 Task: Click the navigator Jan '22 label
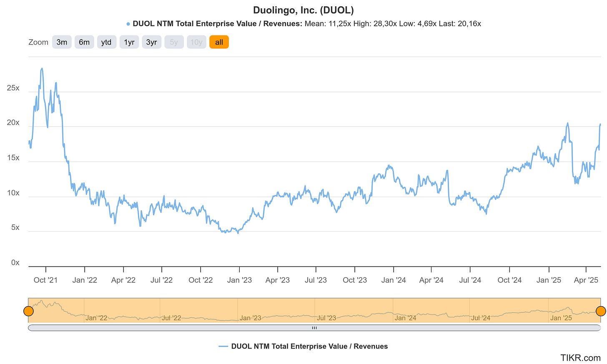pyautogui.click(x=96, y=318)
